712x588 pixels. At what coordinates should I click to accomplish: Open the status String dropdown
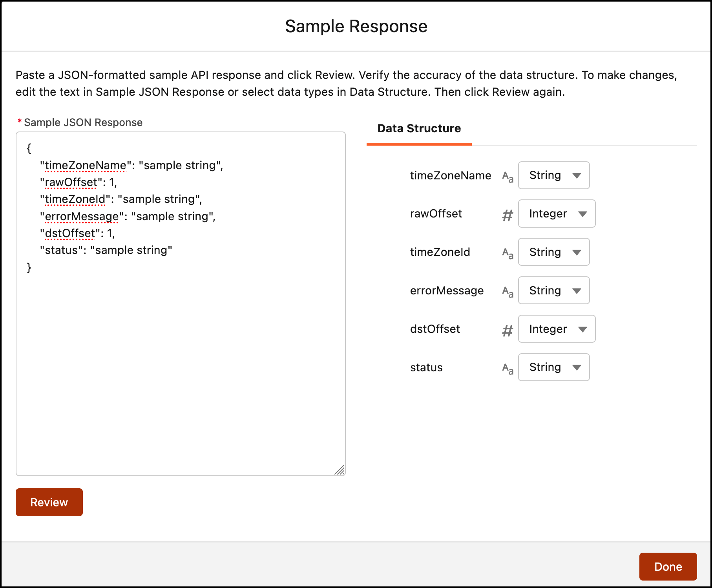553,367
